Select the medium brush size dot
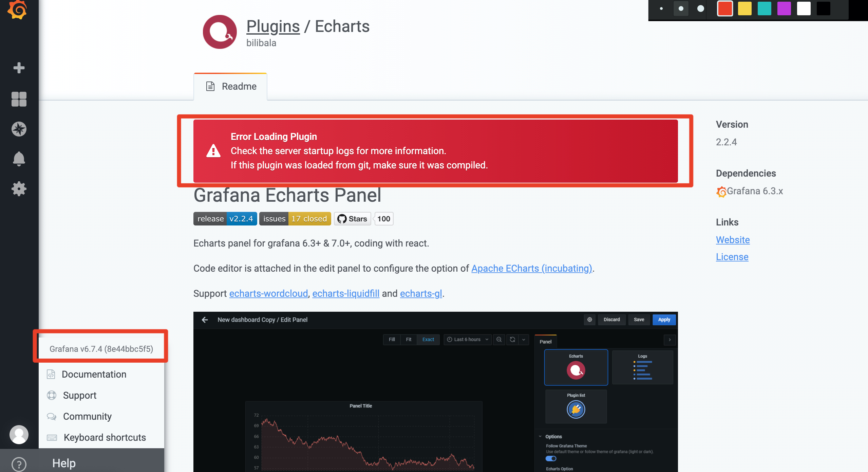The height and width of the screenshot is (472, 868). [x=681, y=8]
